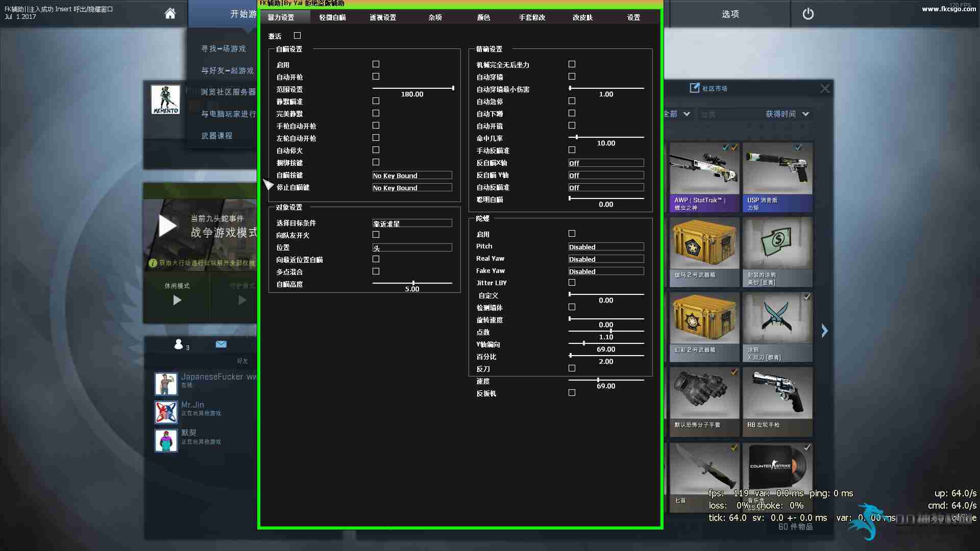Close the inventory panel with the X

click(x=825, y=88)
